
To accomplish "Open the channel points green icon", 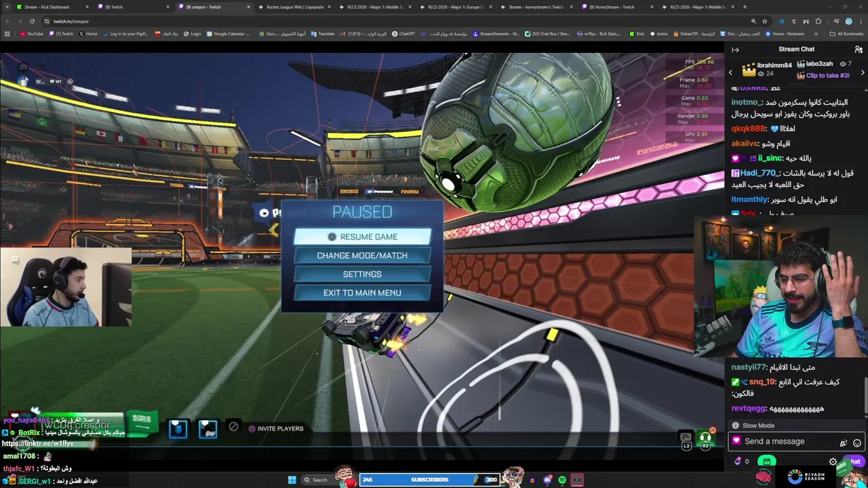I will (x=766, y=462).
